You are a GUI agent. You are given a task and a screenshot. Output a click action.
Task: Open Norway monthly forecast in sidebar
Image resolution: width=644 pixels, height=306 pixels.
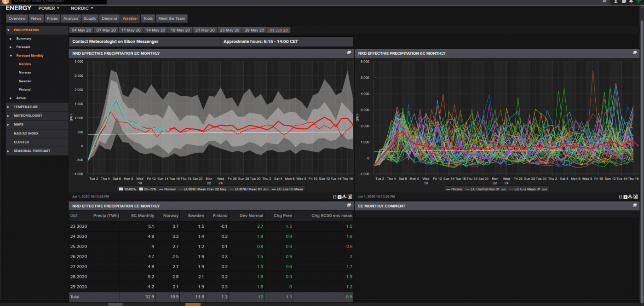pyautogui.click(x=25, y=73)
